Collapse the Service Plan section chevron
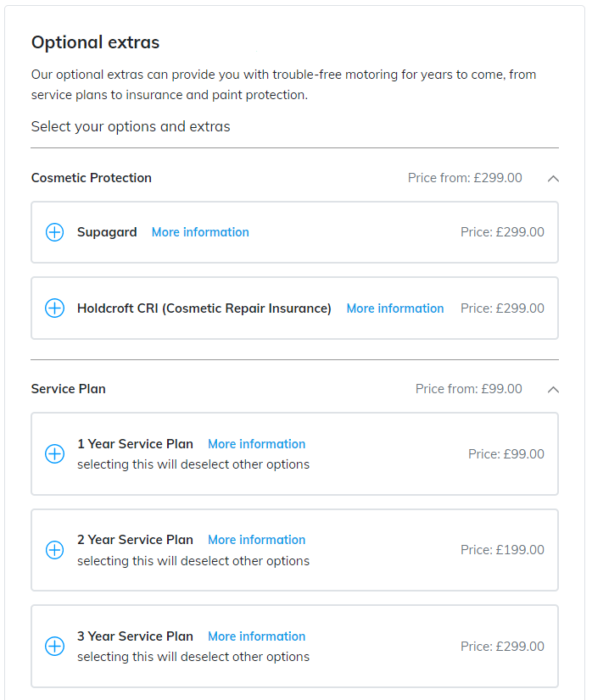Screen dimensions: 592x700 553,390
